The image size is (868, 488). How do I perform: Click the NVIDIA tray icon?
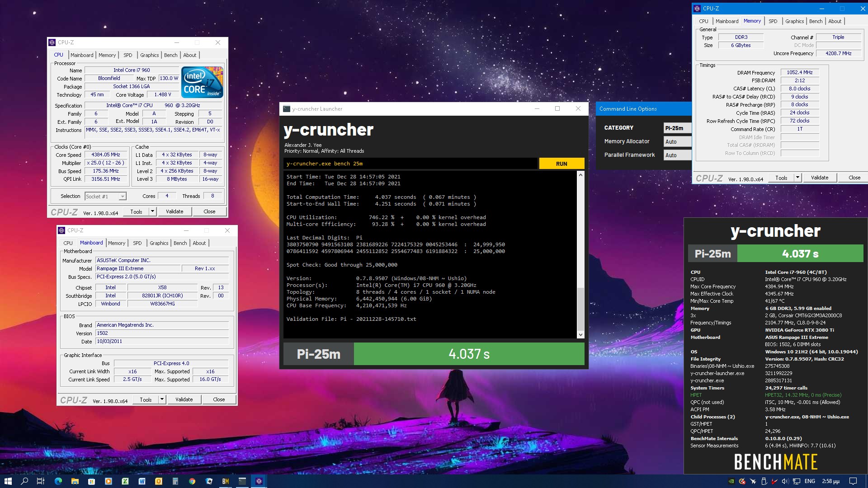(x=731, y=481)
